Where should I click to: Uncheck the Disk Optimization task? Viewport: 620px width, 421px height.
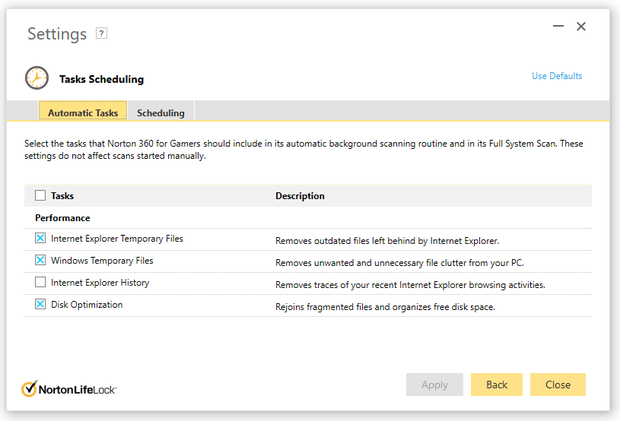click(x=40, y=305)
